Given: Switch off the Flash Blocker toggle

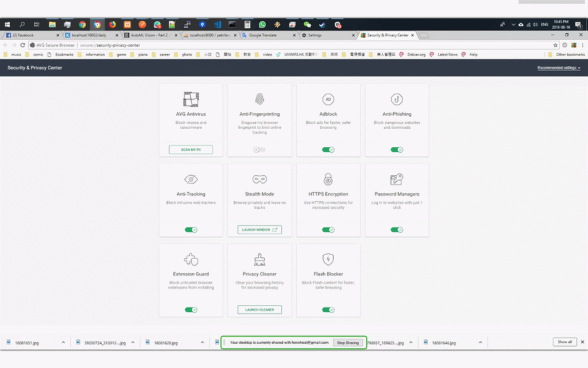Looking at the screenshot, I should coord(328,309).
